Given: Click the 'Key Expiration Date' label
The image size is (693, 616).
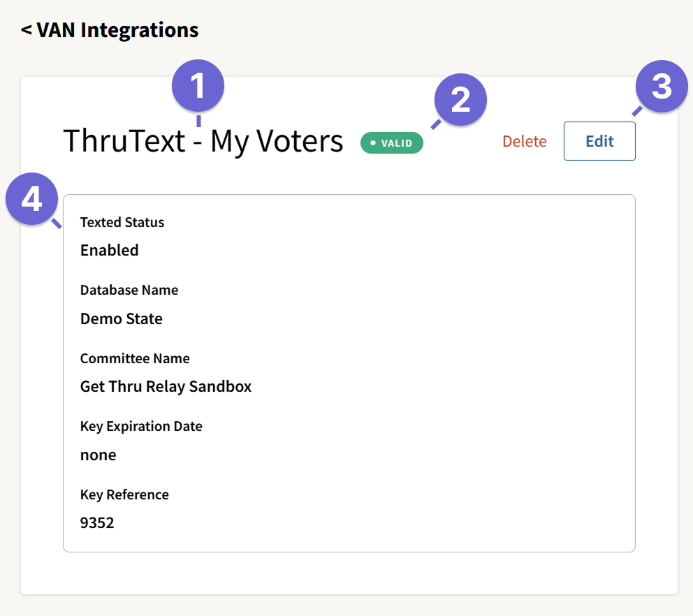Looking at the screenshot, I should [141, 427].
